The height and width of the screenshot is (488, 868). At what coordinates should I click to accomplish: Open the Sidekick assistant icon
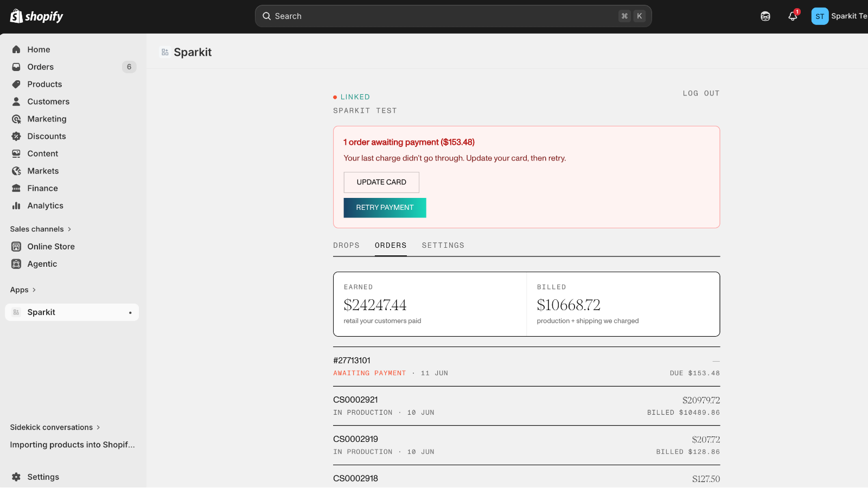(765, 16)
